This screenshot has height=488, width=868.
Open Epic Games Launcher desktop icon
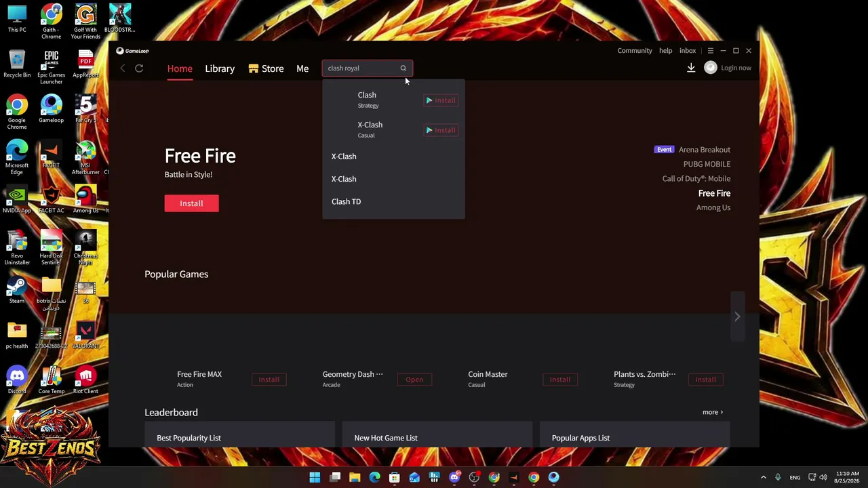(52, 68)
